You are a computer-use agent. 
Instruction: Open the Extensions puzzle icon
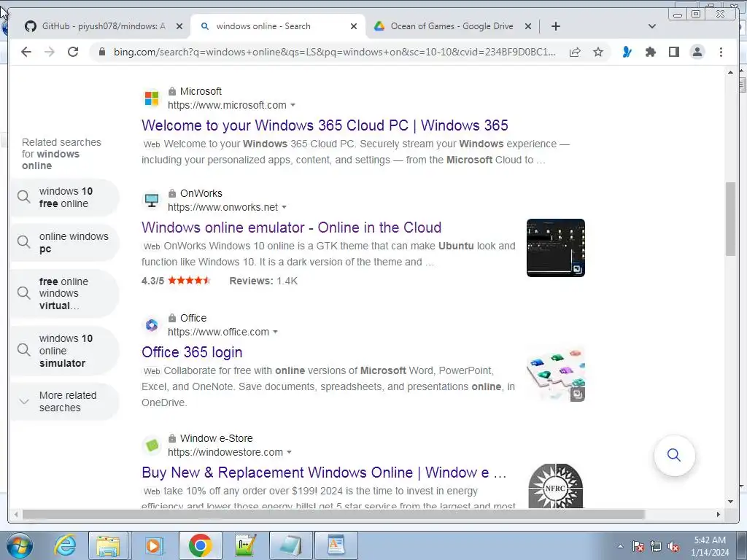[650, 52]
